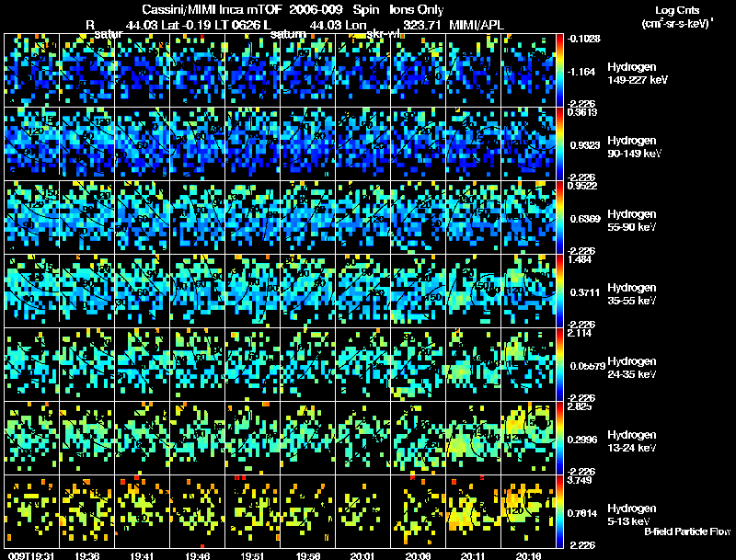Click the 20:16 time label

click(528, 555)
